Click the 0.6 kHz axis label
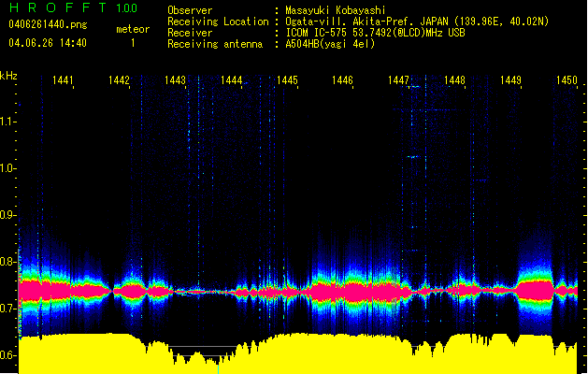This screenshot has height=374, width=588. [7, 355]
